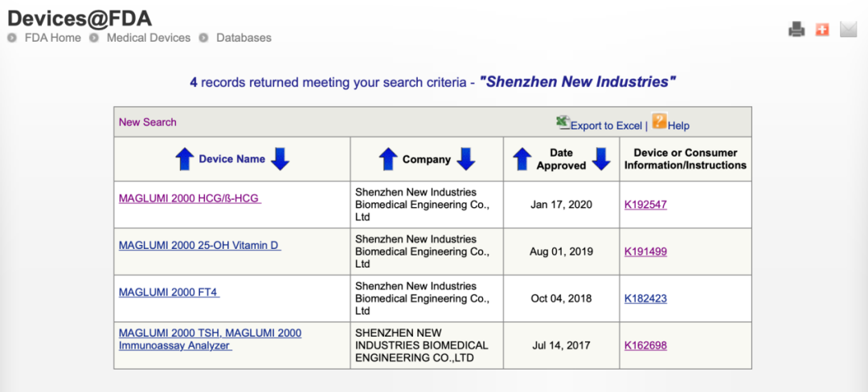Click the envelope email icon
This screenshot has width=868, height=392.
coord(849,30)
